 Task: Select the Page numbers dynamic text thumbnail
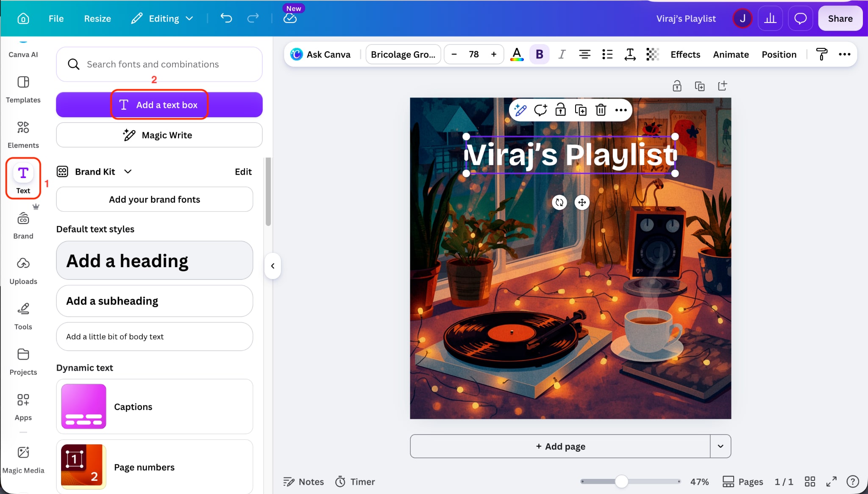pyautogui.click(x=83, y=466)
